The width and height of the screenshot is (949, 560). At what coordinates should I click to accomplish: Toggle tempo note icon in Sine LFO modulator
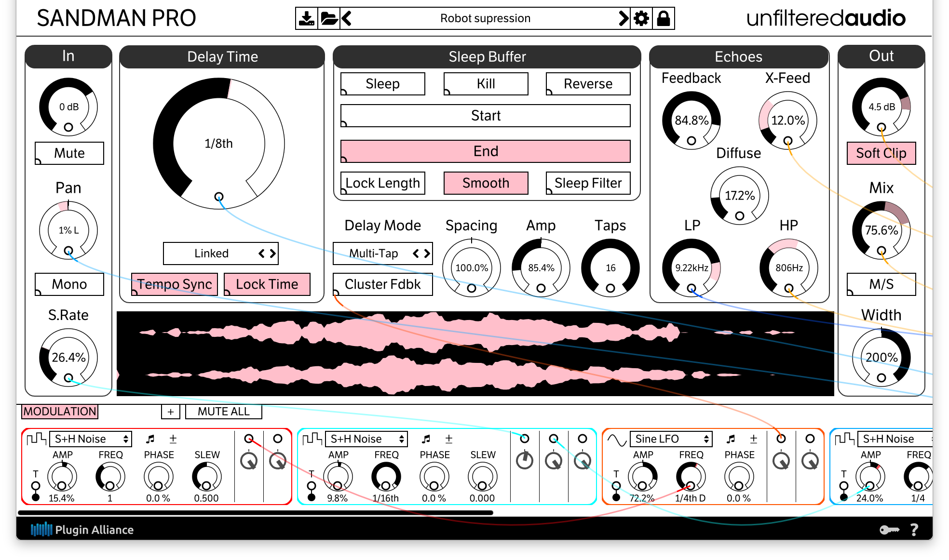(x=731, y=439)
